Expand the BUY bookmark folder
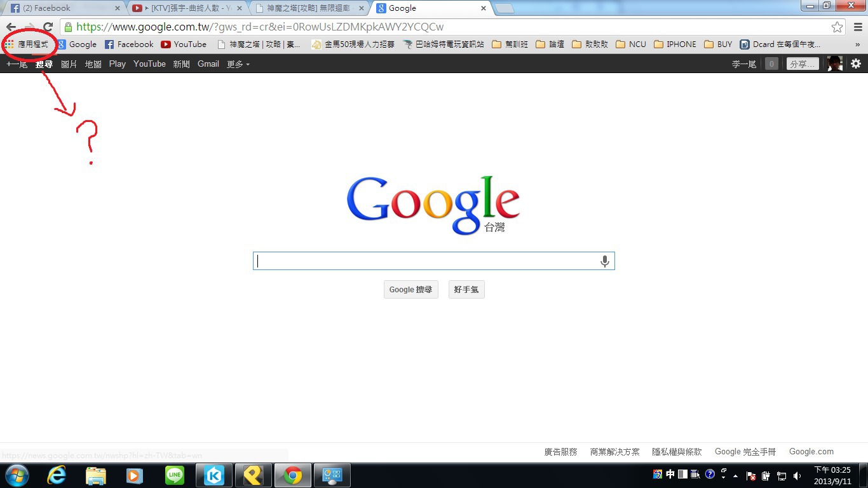 coord(718,44)
